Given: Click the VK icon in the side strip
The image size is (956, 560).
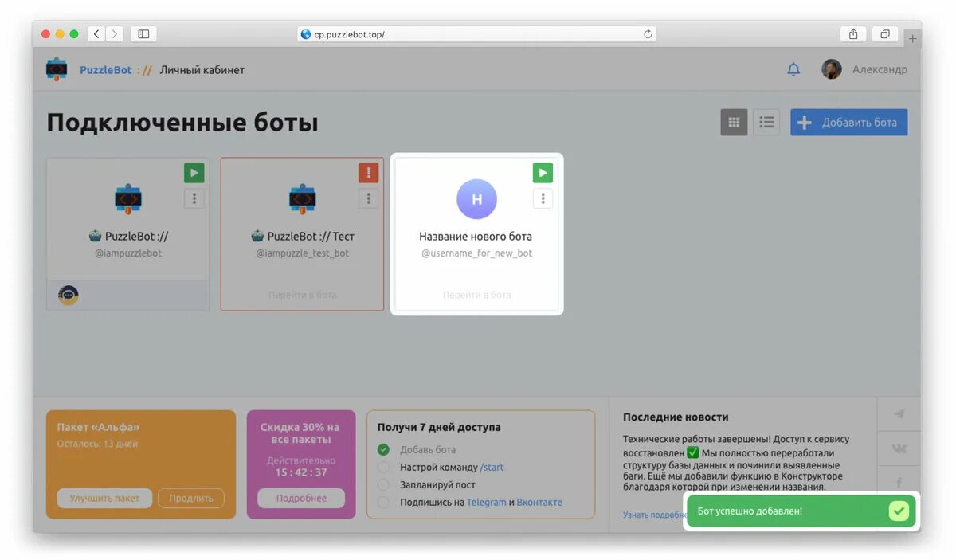Looking at the screenshot, I should [899, 449].
